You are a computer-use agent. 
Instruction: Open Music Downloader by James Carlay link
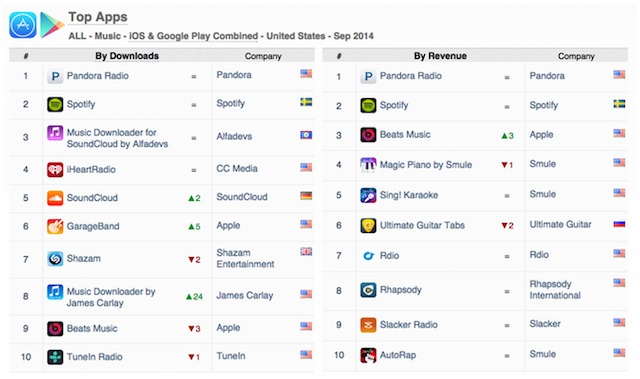pyautogui.click(x=111, y=297)
